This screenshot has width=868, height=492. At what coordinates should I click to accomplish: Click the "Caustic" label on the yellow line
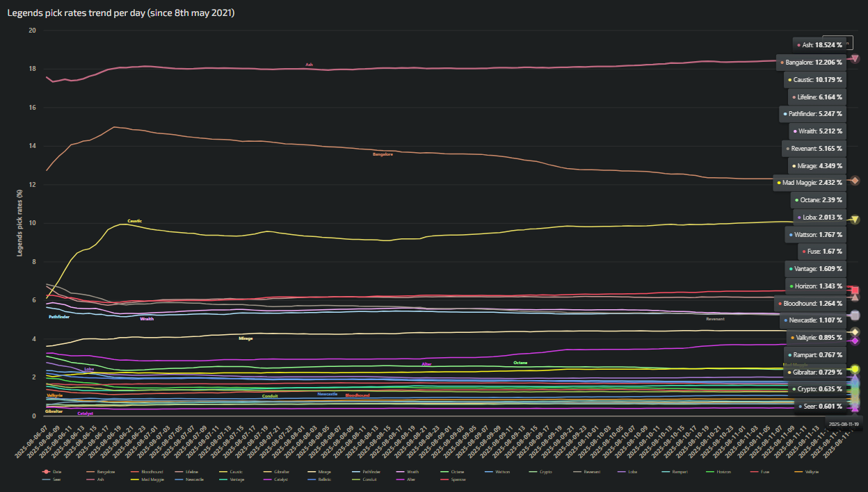(x=135, y=221)
